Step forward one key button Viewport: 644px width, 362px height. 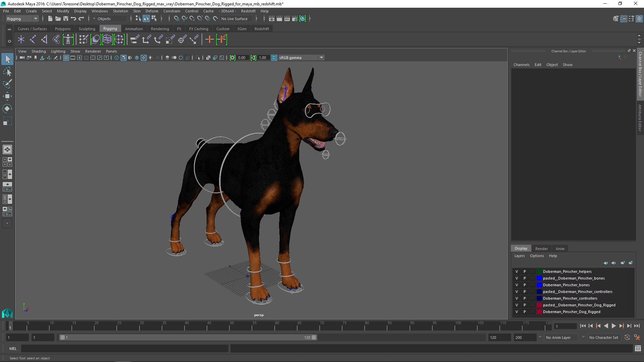(621, 326)
